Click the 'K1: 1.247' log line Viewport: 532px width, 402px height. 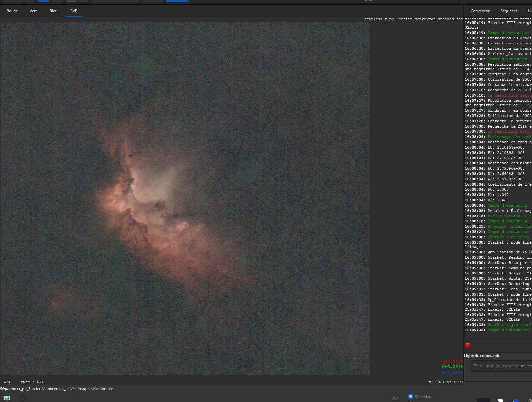[487, 195]
